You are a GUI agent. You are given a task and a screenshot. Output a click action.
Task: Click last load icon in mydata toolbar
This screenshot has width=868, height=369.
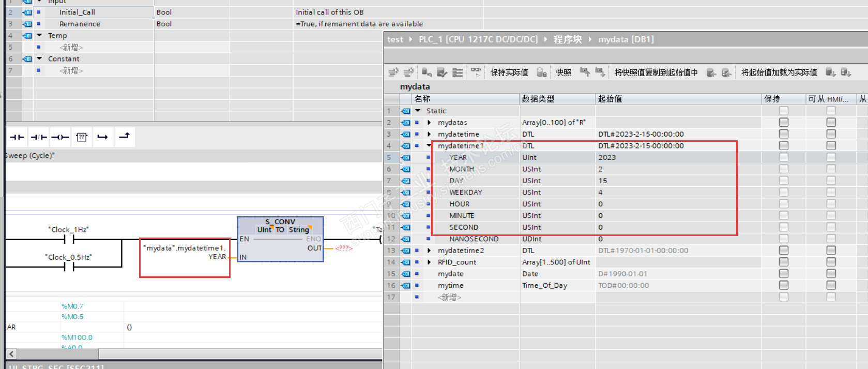pos(846,72)
